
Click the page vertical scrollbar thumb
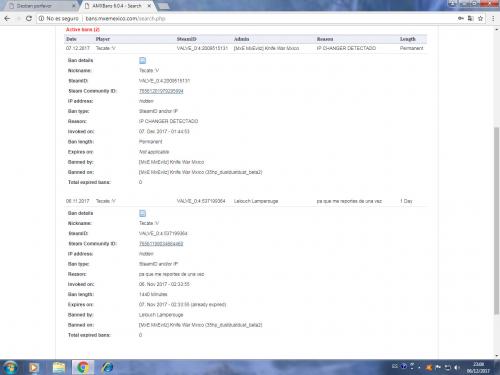click(497, 220)
